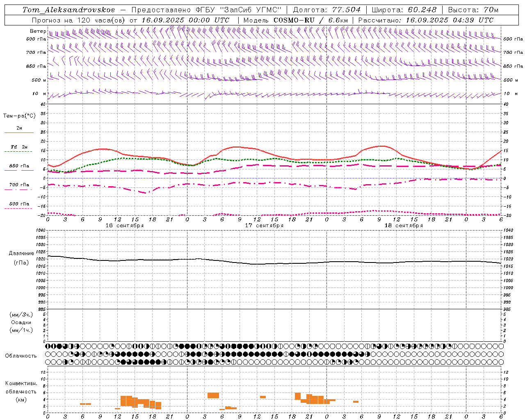Select the left 700 гПа wind level label
The height and width of the screenshot is (420, 525).
click(36, 52)
